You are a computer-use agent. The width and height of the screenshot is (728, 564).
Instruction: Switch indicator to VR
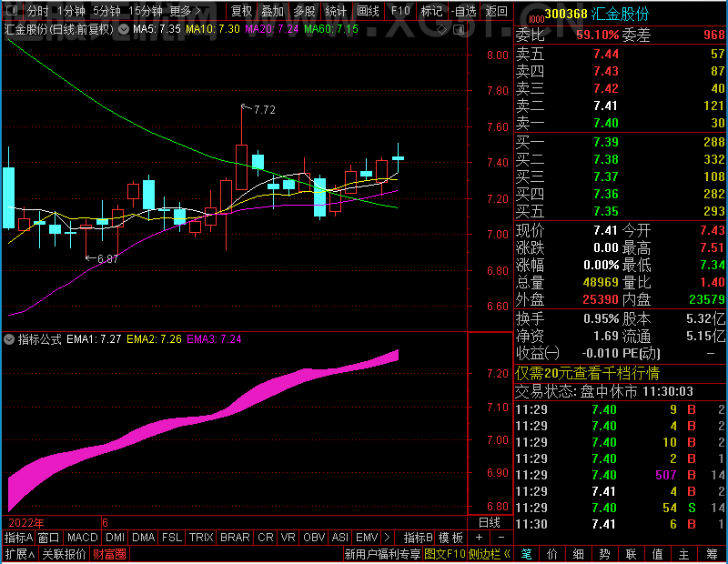288,538
